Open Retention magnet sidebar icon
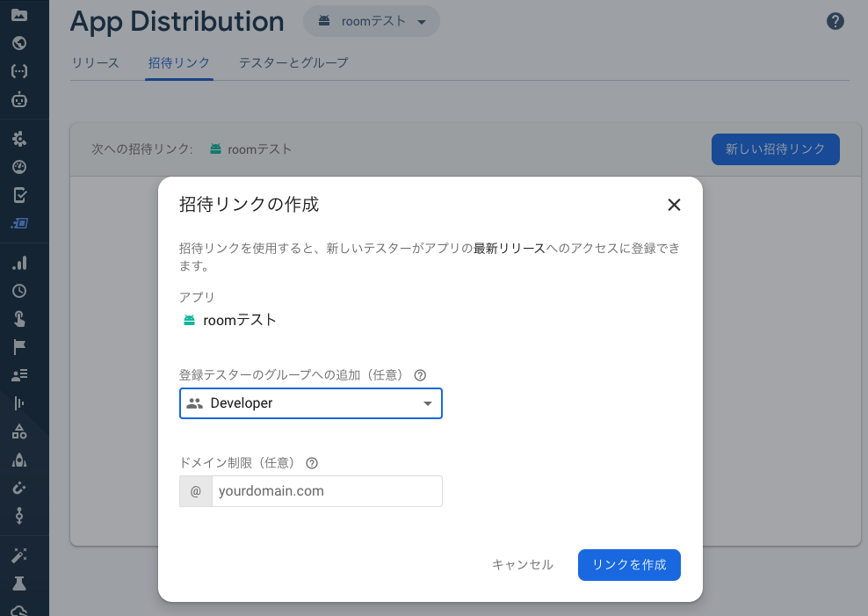The image size is (868, 616). click(x=19, y=489)
